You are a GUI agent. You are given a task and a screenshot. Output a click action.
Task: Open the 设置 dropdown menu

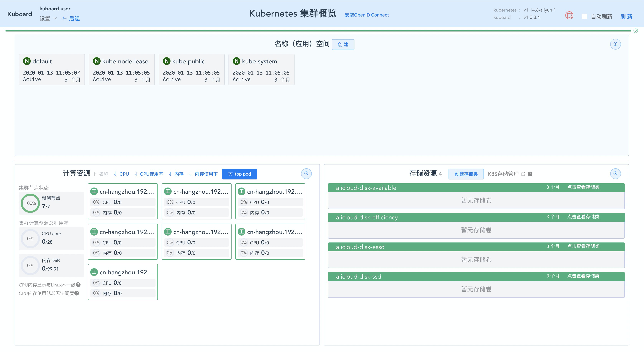click(48, 18)
